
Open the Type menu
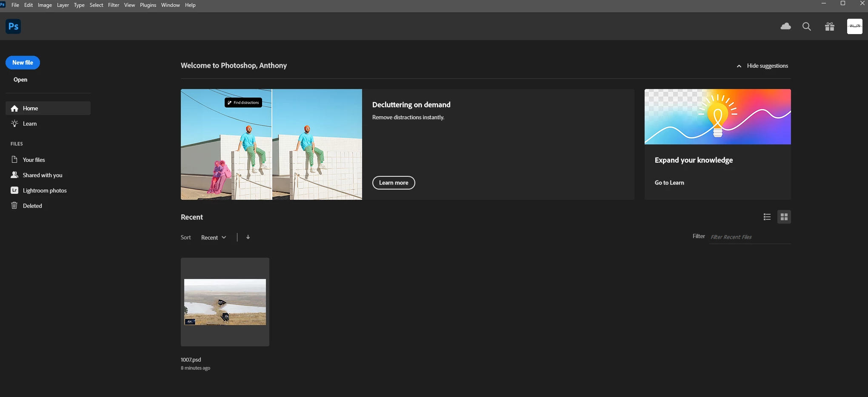click(79, 5)
